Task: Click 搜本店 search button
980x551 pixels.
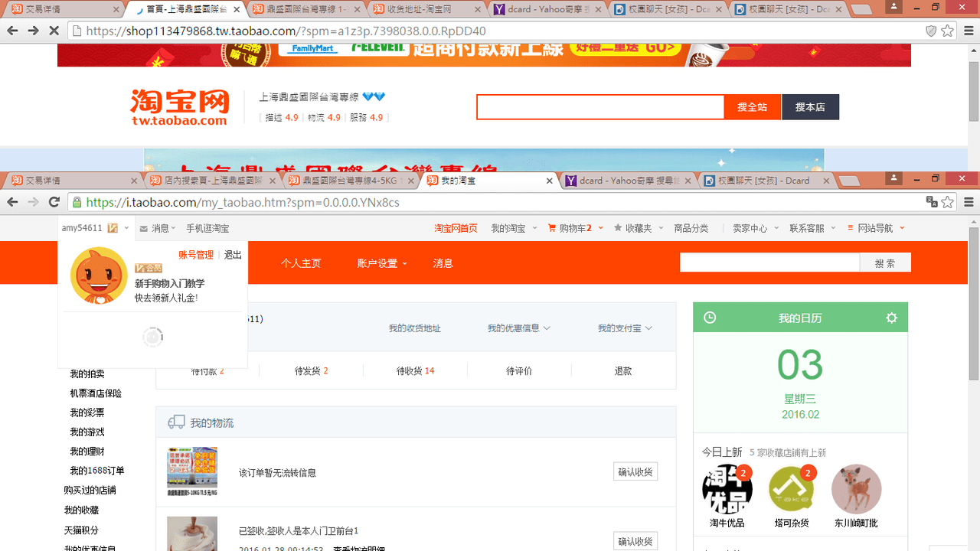Action: click(x=811, y=107)
